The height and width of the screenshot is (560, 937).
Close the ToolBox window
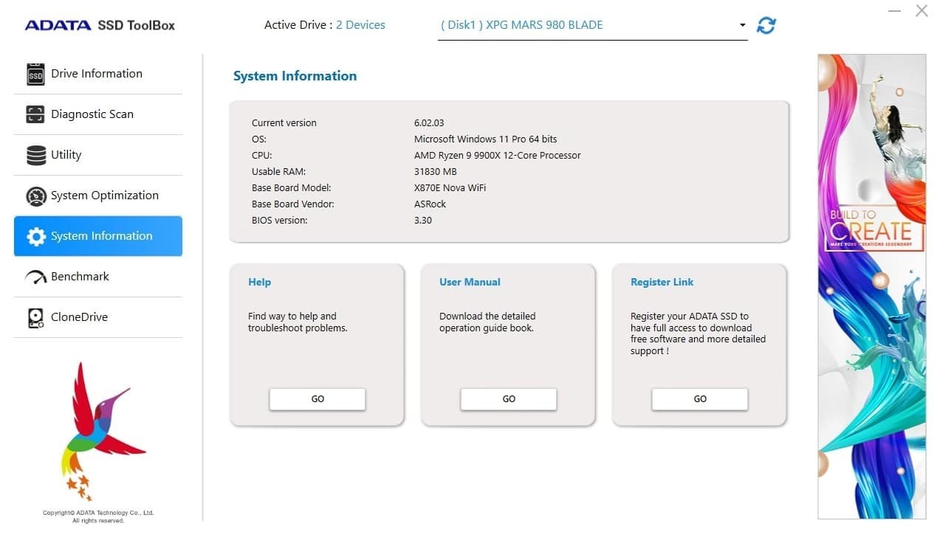[921, 11]
